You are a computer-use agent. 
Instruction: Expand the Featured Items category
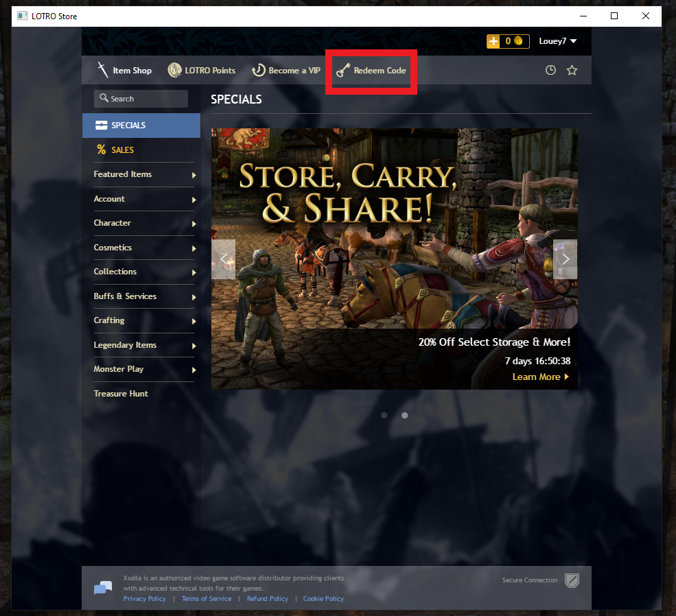(123, 174)
